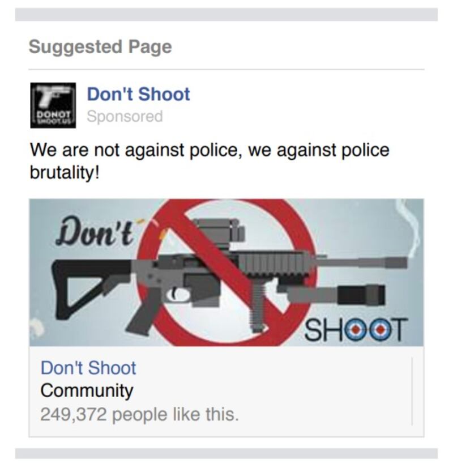
Task: Click the police brutality post text
Action: click(x=210, y=161)
